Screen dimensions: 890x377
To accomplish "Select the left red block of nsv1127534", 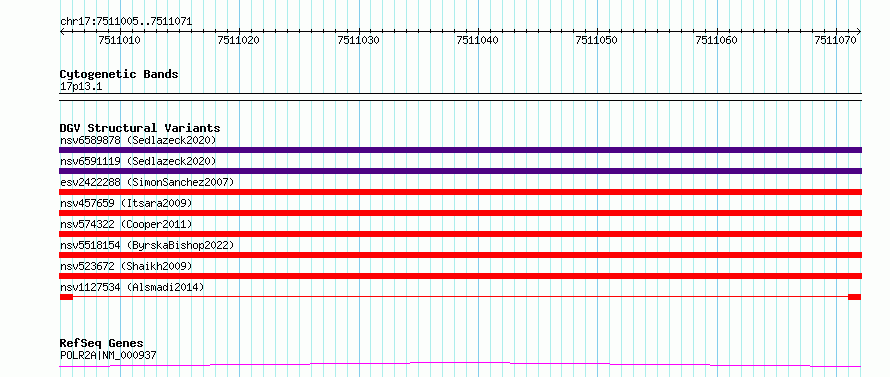I will pyautogui.click(x=66, y=297).
